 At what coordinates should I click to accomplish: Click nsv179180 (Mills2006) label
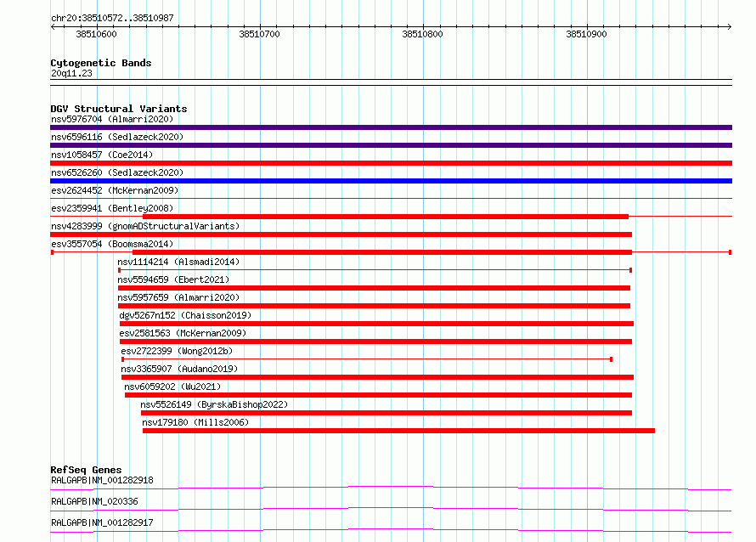195,422
